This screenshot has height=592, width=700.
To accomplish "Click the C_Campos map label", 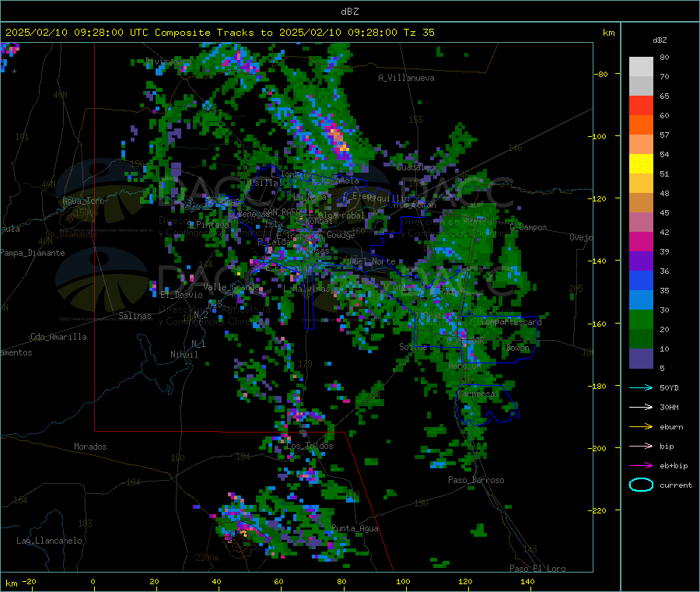I will click(x=529, y=227).
